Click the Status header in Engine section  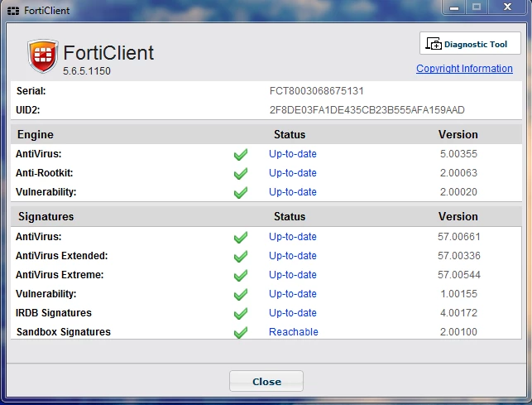pyautogui.click(x=290, y=134)
